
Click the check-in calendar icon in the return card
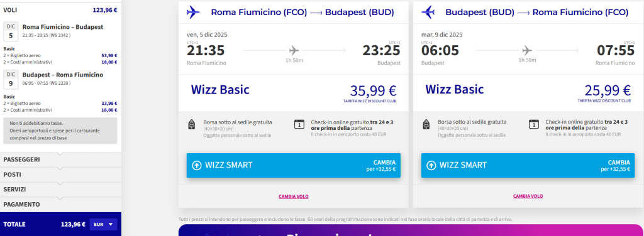(x=534, y=124)
